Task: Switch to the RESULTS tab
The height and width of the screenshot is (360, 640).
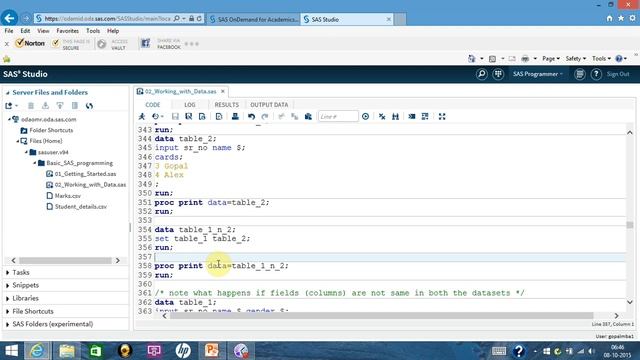Action: click(x=227, y=105)
